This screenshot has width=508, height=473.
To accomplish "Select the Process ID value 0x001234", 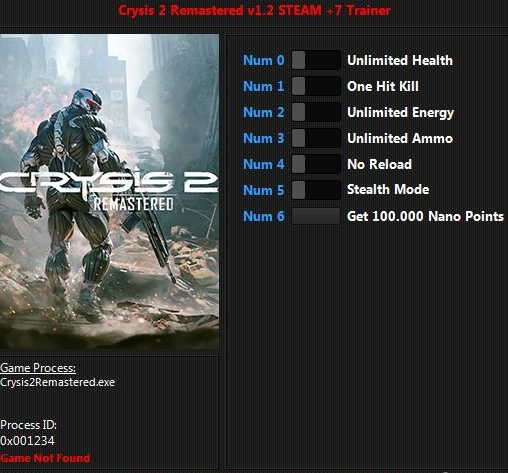I will pos(27,441).
